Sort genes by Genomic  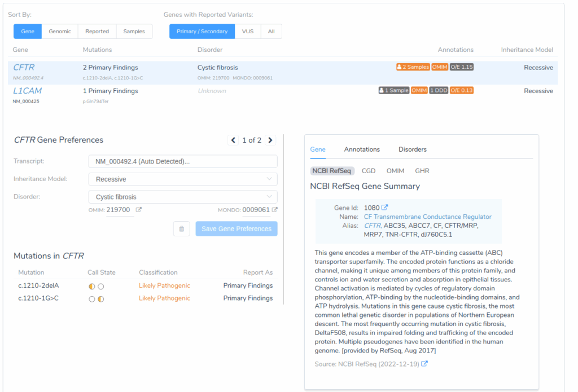tap(60, 32)
